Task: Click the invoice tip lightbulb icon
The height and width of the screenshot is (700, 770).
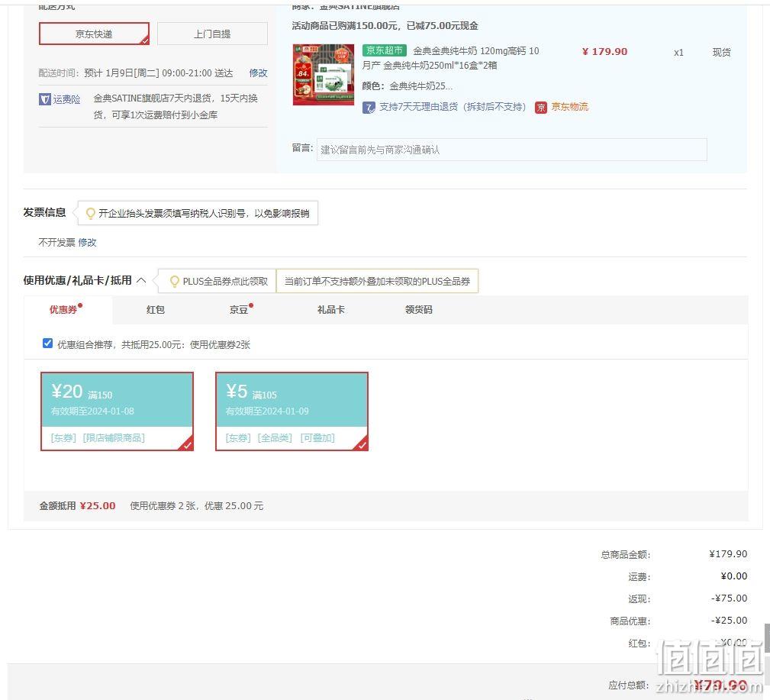Action: tap(90, 213)
